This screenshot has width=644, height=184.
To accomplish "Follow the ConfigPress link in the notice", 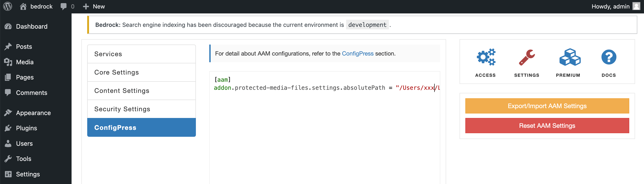I will click(358, 53).
